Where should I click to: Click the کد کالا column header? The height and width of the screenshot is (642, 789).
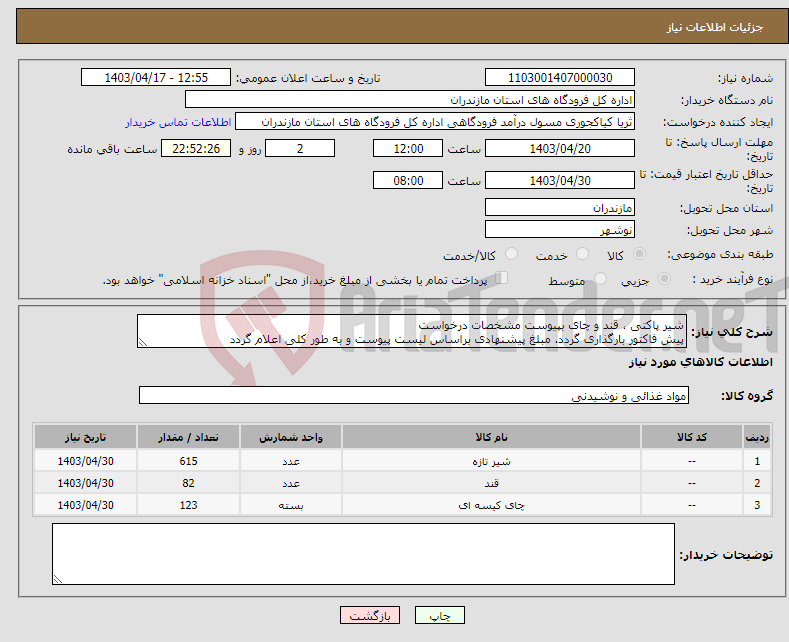coord(691,437)
